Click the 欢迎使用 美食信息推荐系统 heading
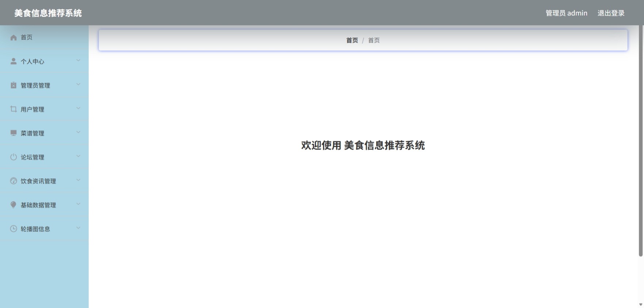Image resolution: width=644 pixels, height=308 pixels. (363, 145)
